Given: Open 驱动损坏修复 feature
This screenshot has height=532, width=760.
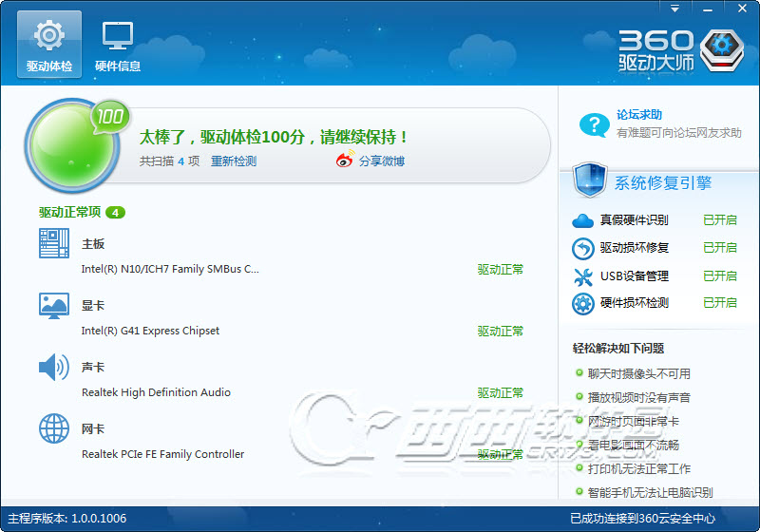Looking at the screenshot, I should click(x=634, y=248).
